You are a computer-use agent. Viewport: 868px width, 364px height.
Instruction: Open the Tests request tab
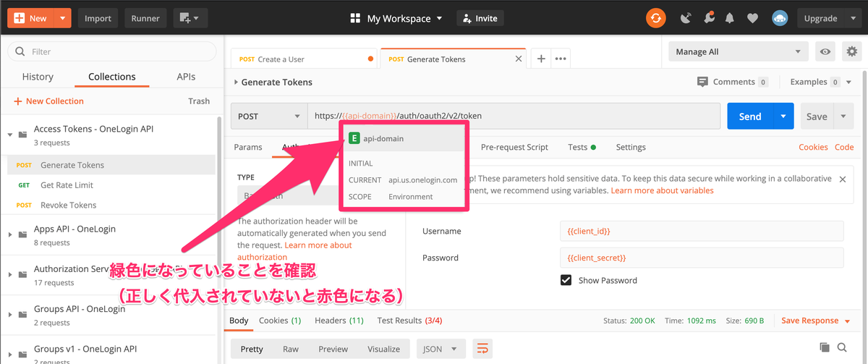582,147
